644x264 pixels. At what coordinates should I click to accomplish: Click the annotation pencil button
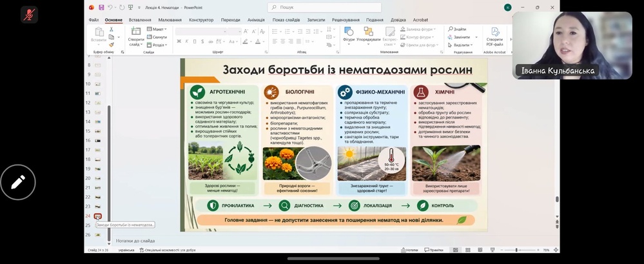18,182
